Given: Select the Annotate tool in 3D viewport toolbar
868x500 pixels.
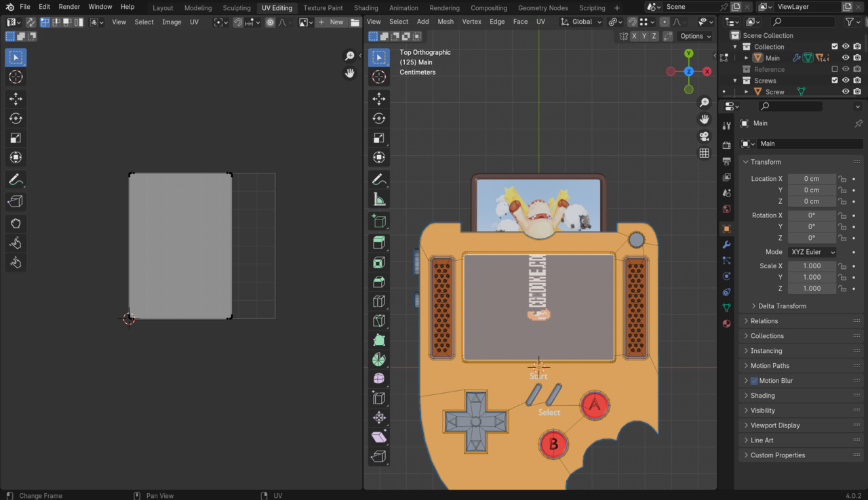Looking at the screenshot, I should 379,180.
